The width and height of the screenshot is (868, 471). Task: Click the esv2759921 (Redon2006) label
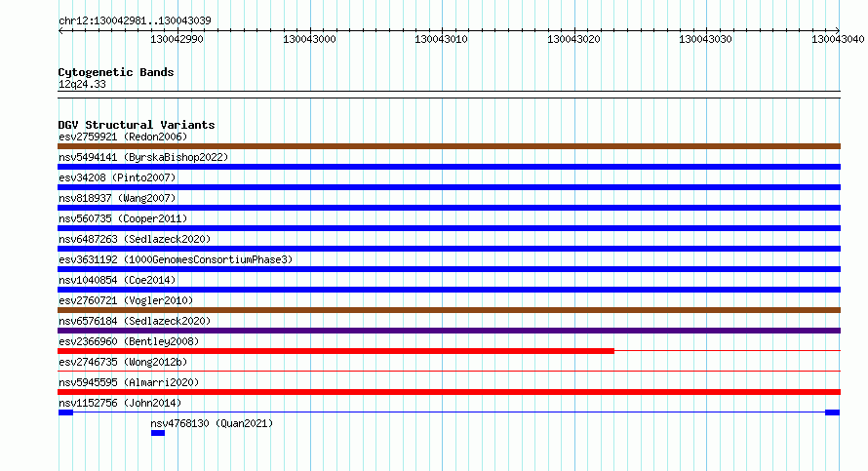pyautogui.click(x=123, y=137)
